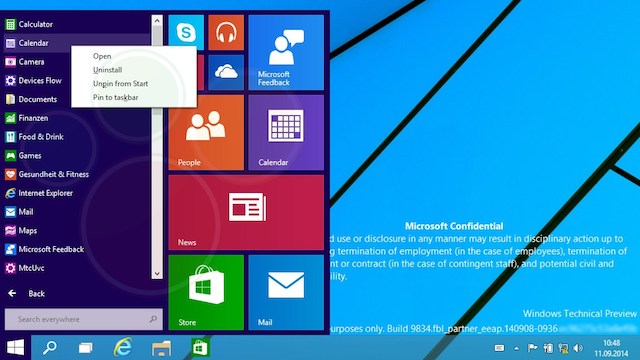Show hidden system tray icons
Viewport: 640px width, 360px height.
pos(516,348)
